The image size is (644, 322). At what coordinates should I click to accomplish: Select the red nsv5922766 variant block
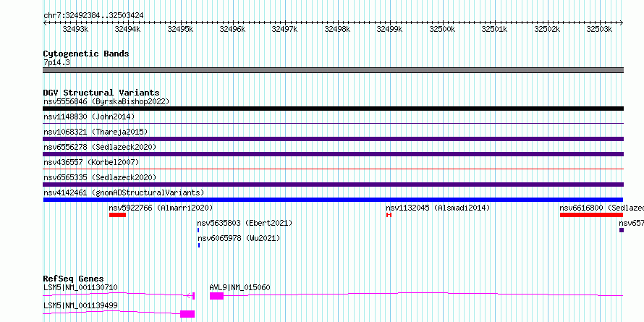117,215
